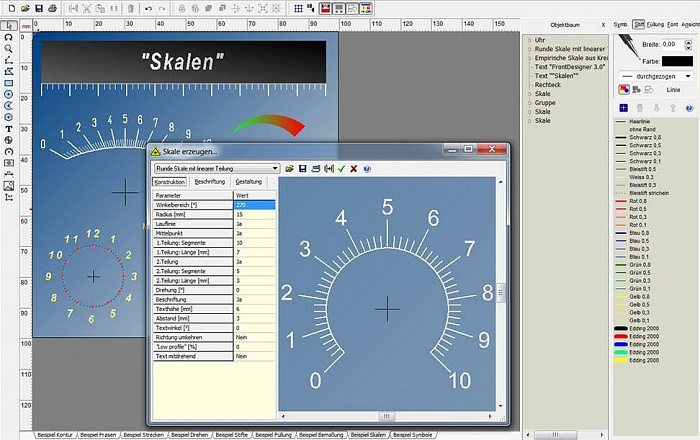Screen dimensions: 700x440
Task: Expand the Uhr tree item
Action: point(529,40)
